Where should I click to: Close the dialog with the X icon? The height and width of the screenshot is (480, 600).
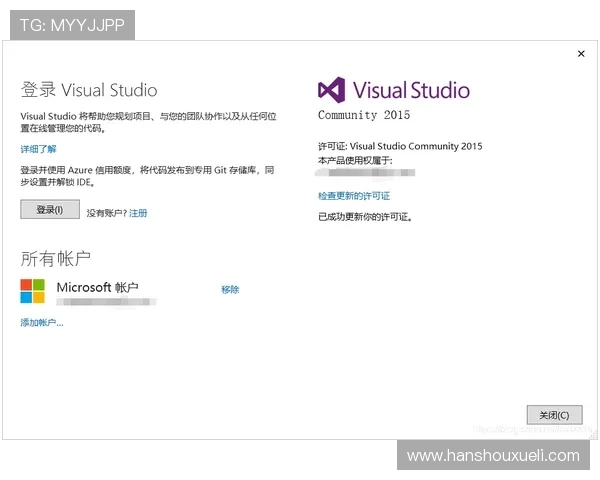tap(581, 54)
